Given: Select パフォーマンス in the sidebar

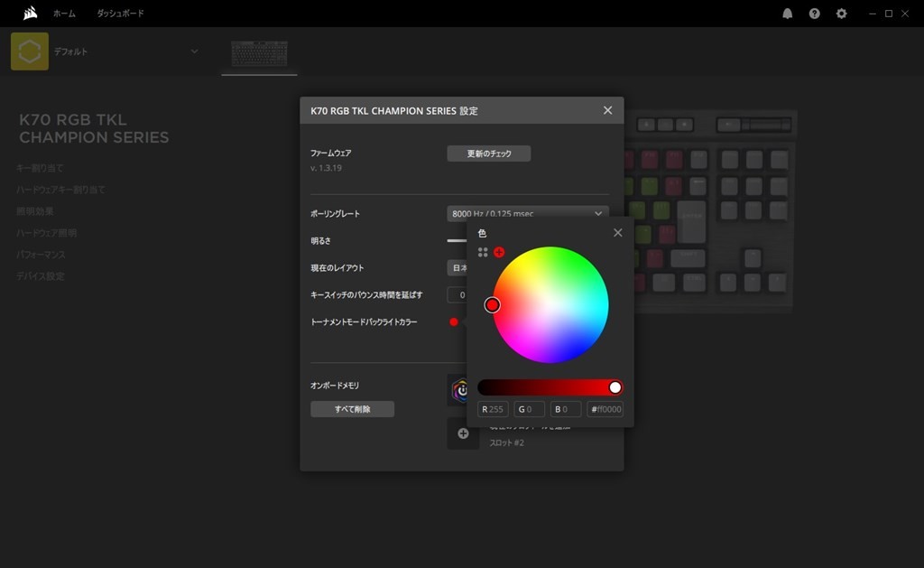Looking at the screenshot, I should point(42,255).
